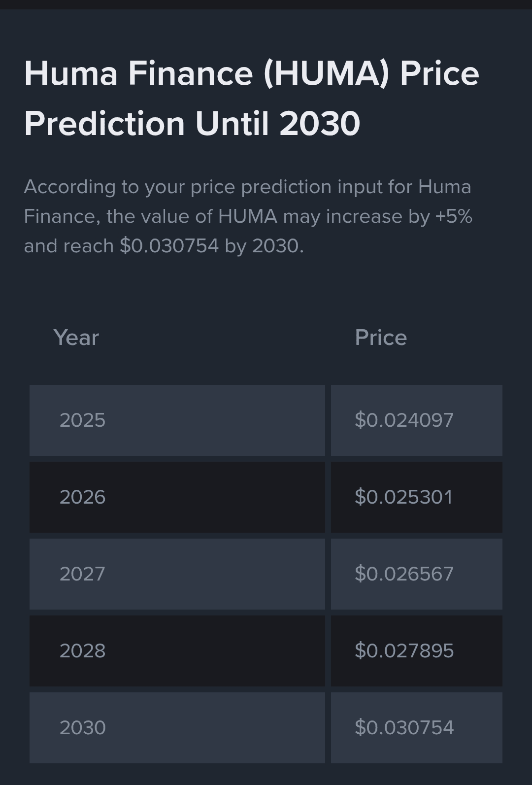Click the 2025 year cell

(177, 420)
